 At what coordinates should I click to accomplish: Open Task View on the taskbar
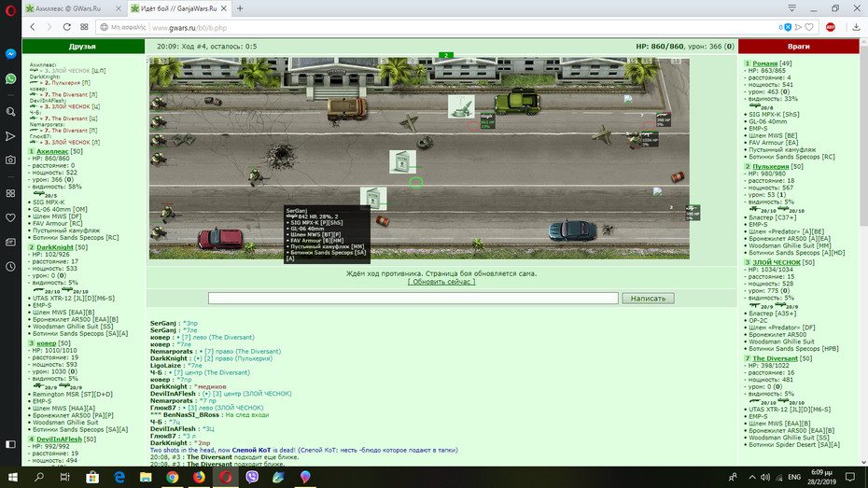64,477
